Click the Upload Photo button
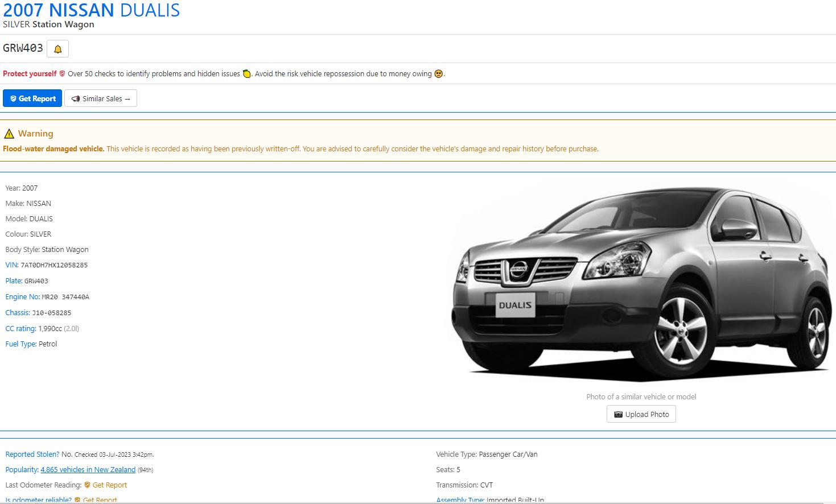 click(x=641, y=414)
